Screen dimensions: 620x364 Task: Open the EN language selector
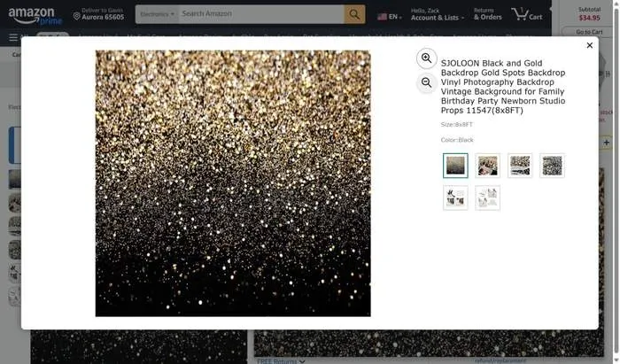point(389,16)
